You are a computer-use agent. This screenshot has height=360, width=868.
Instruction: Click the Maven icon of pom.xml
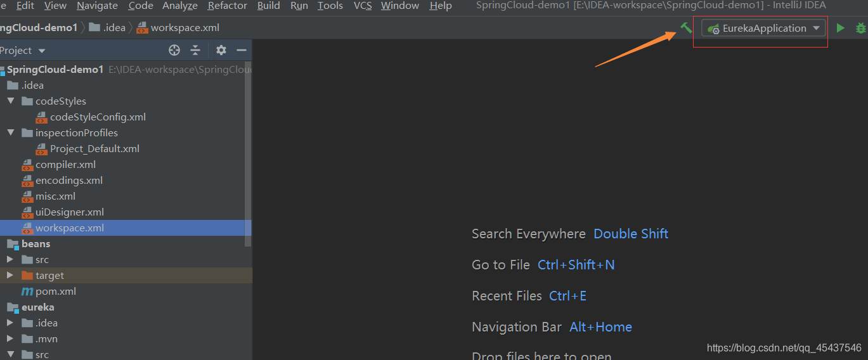tap(27, 292)
